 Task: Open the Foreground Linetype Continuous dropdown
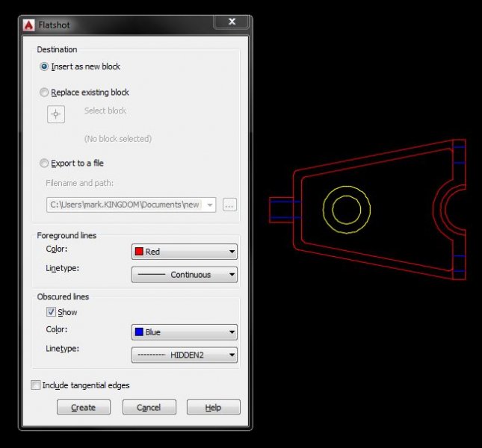click(x=185, y=275)
